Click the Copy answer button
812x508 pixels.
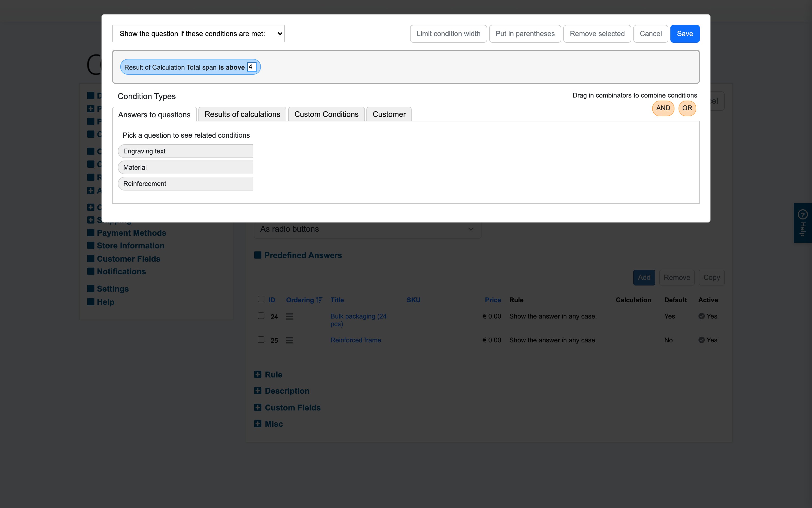click(711, 278)
